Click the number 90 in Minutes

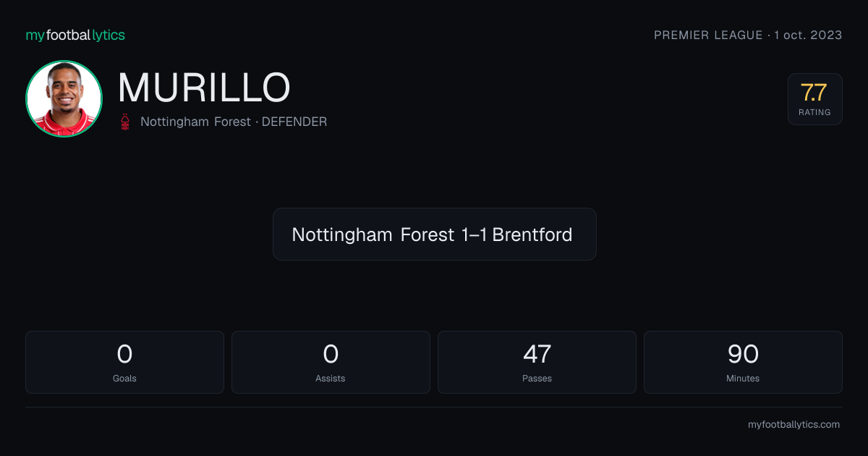[743, 354]
